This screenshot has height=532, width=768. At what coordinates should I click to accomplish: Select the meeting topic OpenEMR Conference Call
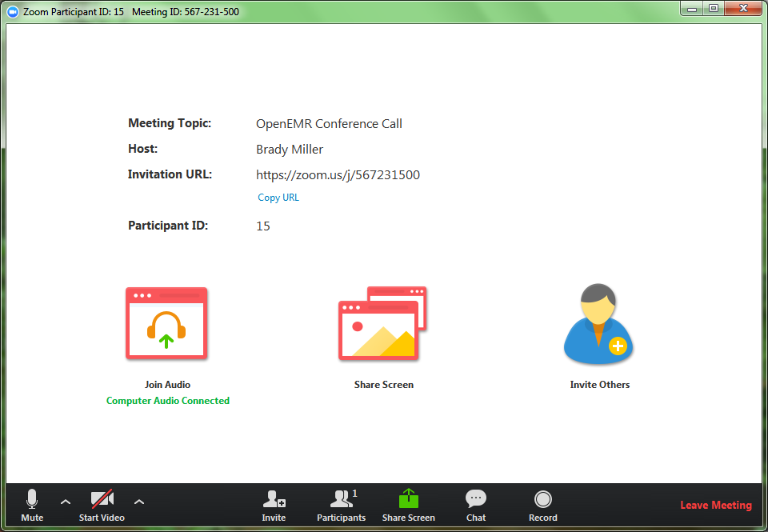[x=329, y=124]
